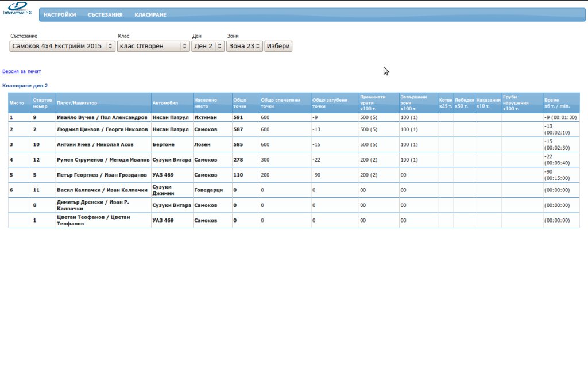Open the Клас dropdown set to клас Отворен
This screenshot has height=368, width=588.
coord(153,46)
